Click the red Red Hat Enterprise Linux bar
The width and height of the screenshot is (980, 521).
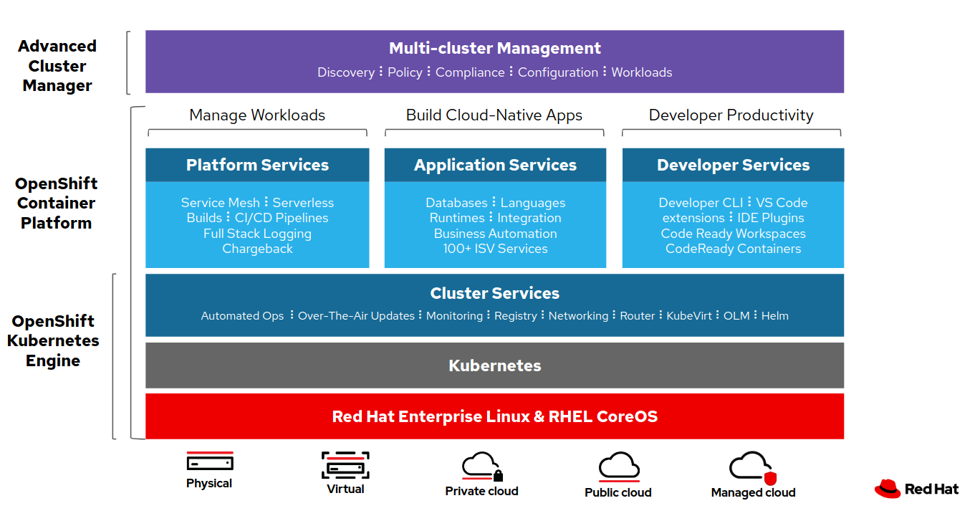[494, 416]
